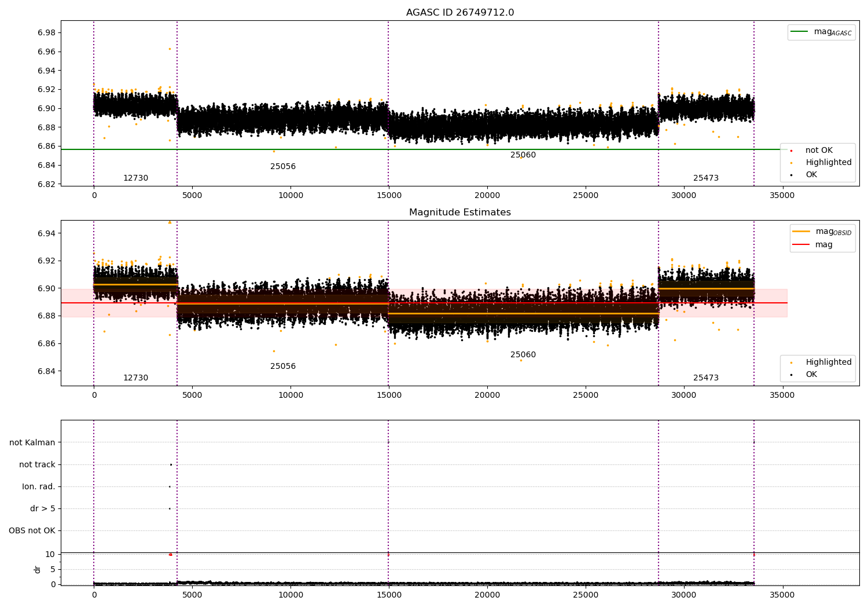Click the 6.94 tick on middle plot
The width and height of the screenshot is (868, 608).
[47, 233]
